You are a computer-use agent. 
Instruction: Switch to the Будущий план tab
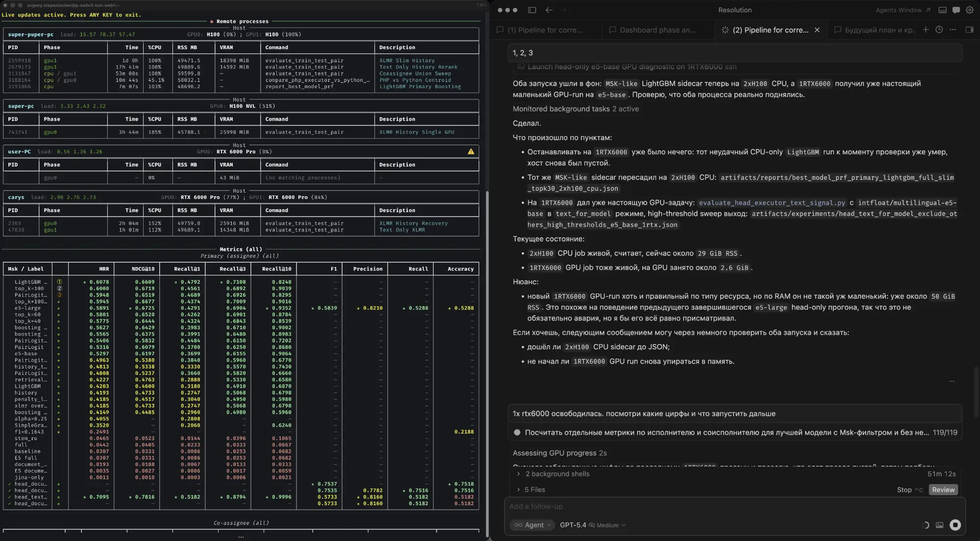874,30
